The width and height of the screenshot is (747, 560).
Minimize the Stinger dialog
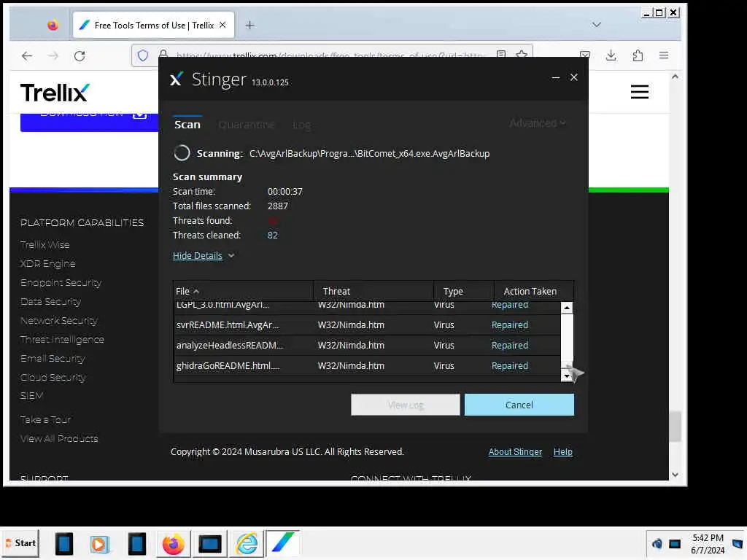[555, 77]
